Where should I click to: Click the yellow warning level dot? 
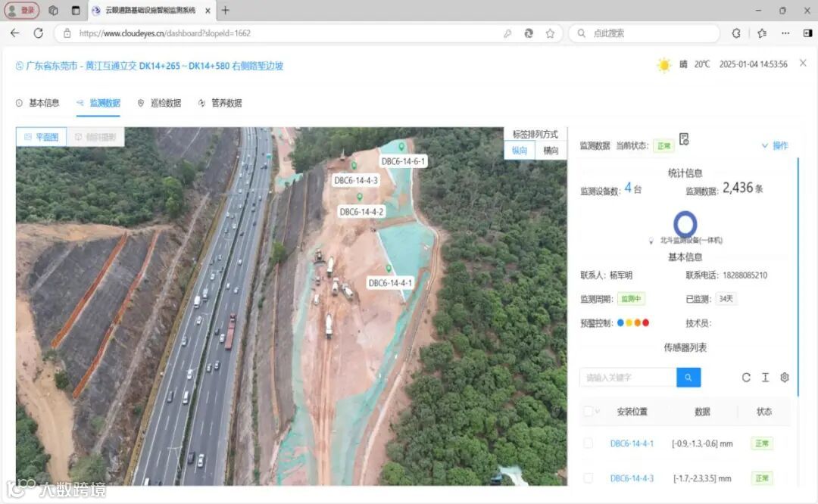(x=629, y=322)
